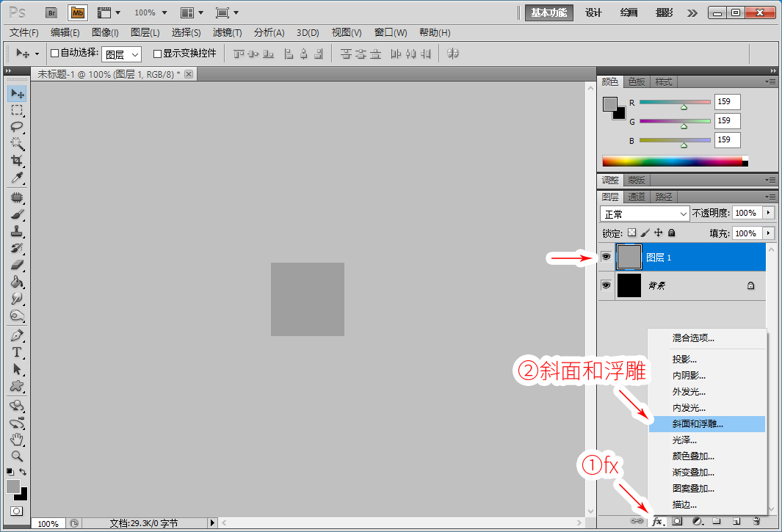Select the Pen tool
This screenshot has width=782, height=532.
(x=16, y=335)
